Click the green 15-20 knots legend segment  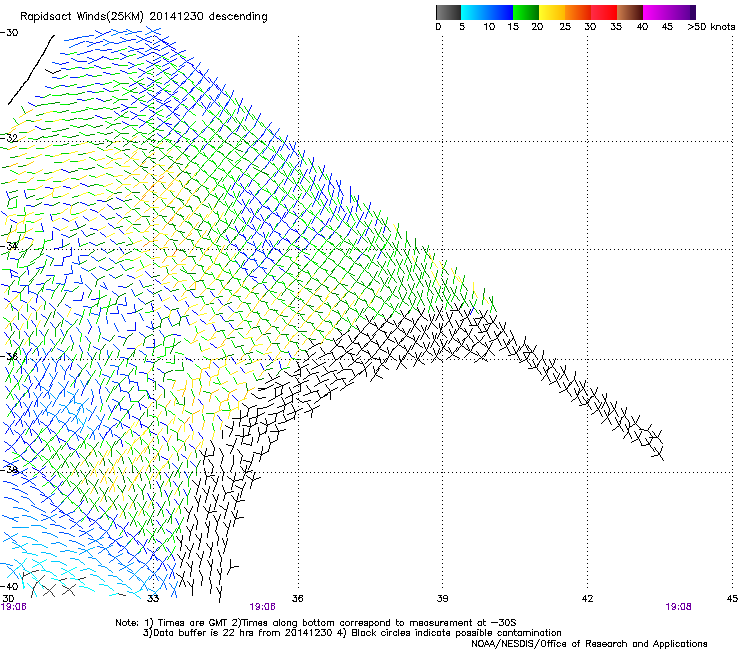[526, 12]
